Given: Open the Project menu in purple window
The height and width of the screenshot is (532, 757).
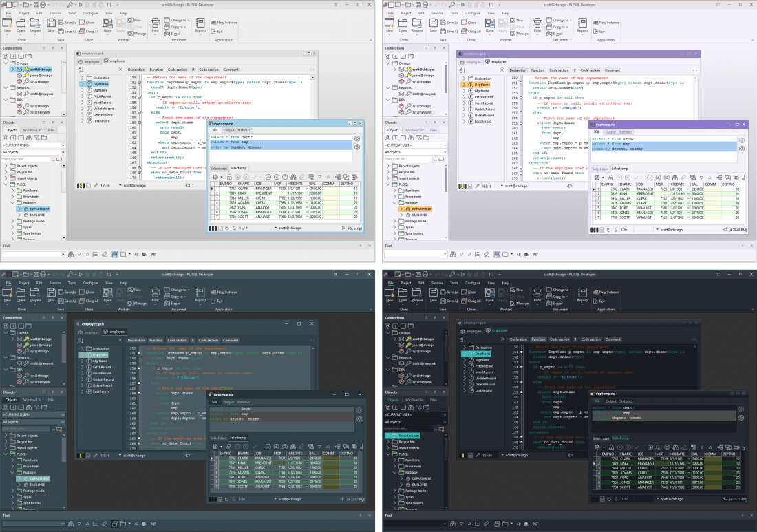Looking at the screenshot, I should coord(406,13).
